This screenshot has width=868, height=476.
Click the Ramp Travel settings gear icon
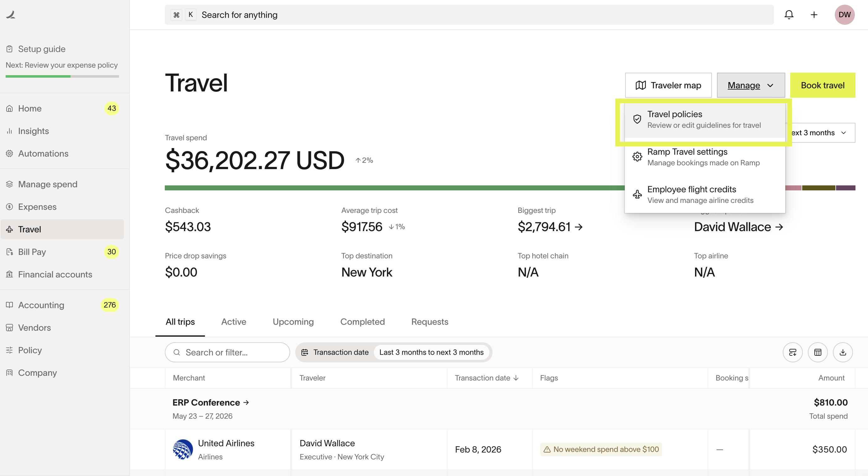click(637, 157)
